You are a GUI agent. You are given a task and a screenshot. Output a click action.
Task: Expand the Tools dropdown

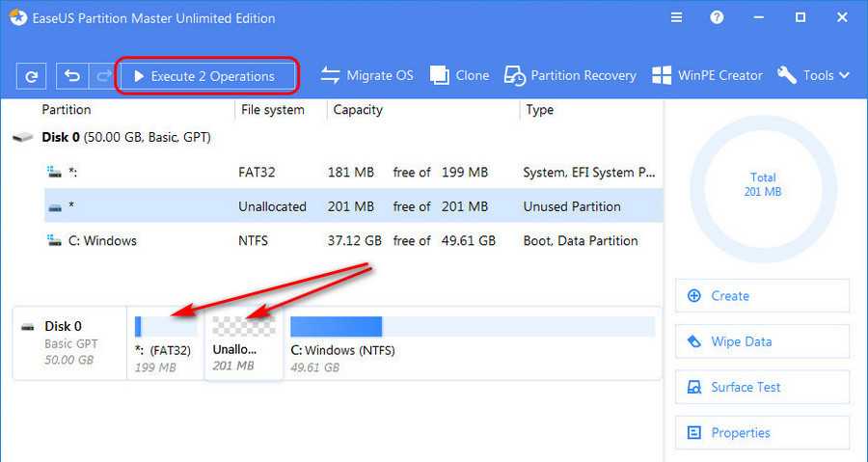tap(813, 76)
